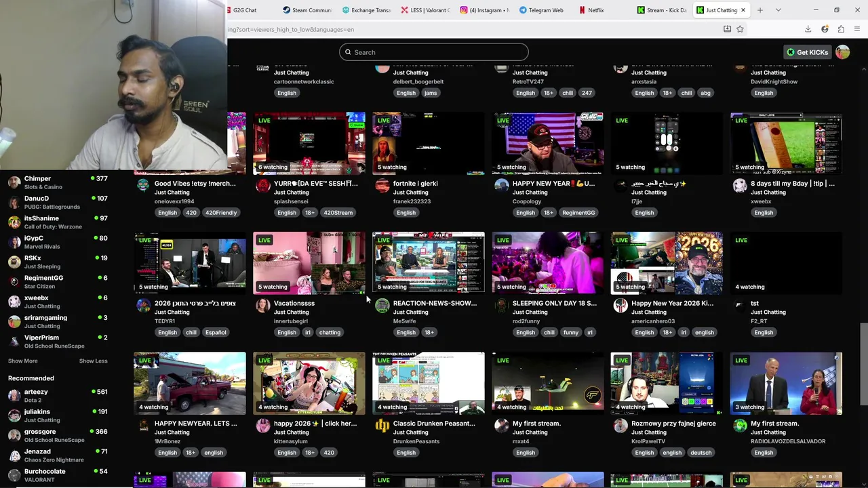Open a new browser tab with plus icon

pyautogui.click(x=760, y=10)
